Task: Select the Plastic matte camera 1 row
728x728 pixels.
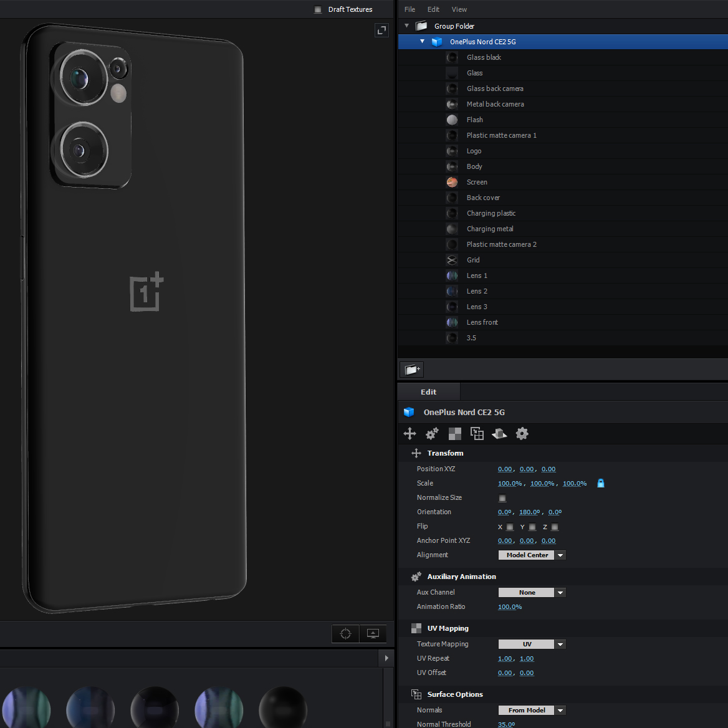Action: (563, 135)
